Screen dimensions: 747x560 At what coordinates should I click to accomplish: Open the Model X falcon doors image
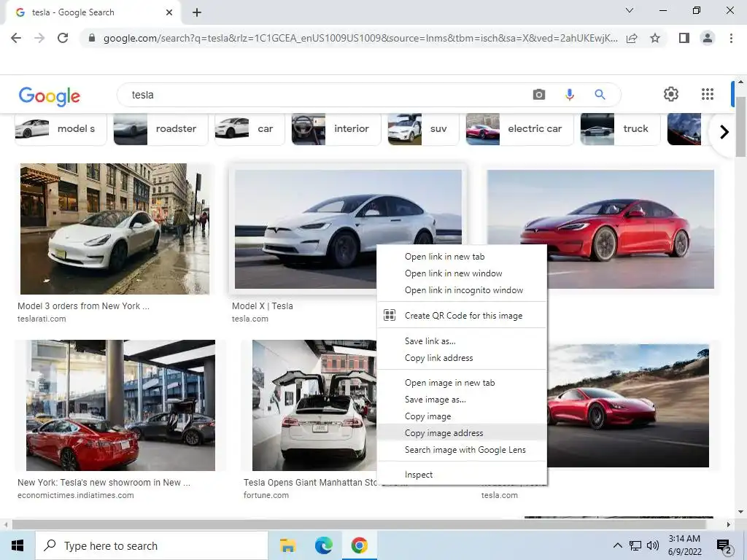(314, 405)
